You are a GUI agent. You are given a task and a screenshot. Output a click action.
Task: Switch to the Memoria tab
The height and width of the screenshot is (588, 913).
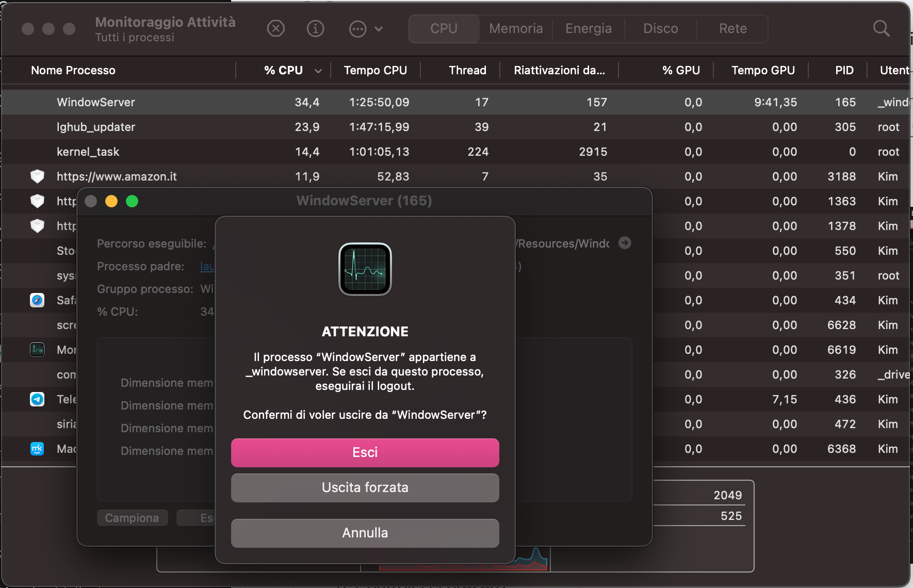tap(515, 28)
